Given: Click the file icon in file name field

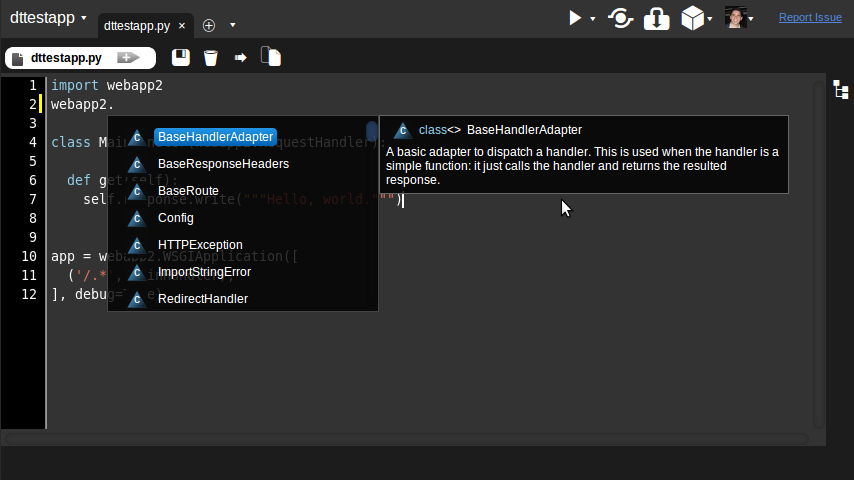Looking at the screenshot, I should point(17,58).
